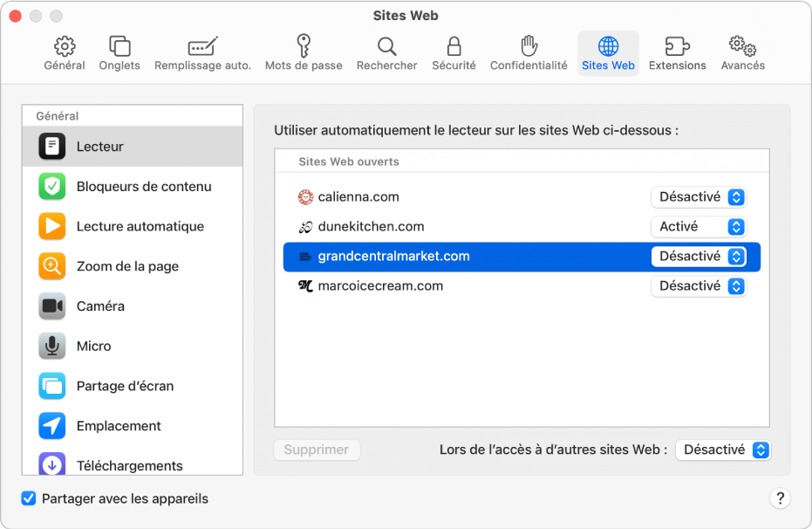
Task: Click the Emplacement arrow icon
Action: pos(52,425)
